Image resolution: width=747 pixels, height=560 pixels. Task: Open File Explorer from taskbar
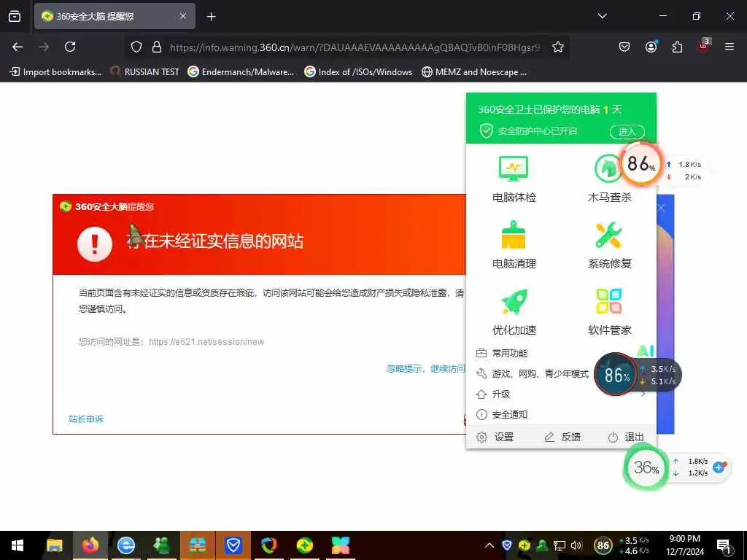point(54,545)
